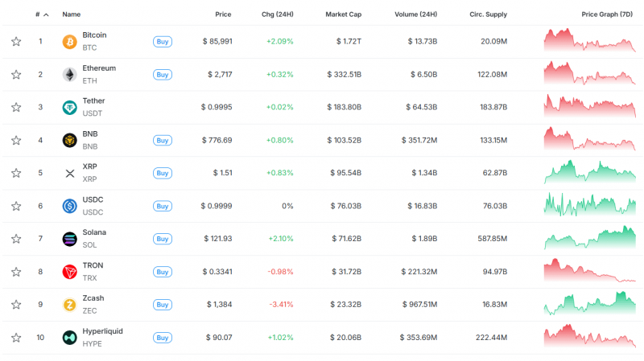The height and width of the screenshot is (361, 644).
Task: Sort table by Chg (24H) header
Action: (x=277, y=14)
